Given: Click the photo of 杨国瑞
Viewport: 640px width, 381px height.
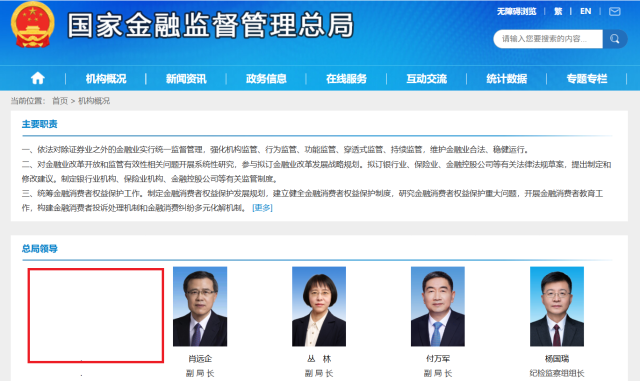Looking at the screenshot, I should coord(557,306).
